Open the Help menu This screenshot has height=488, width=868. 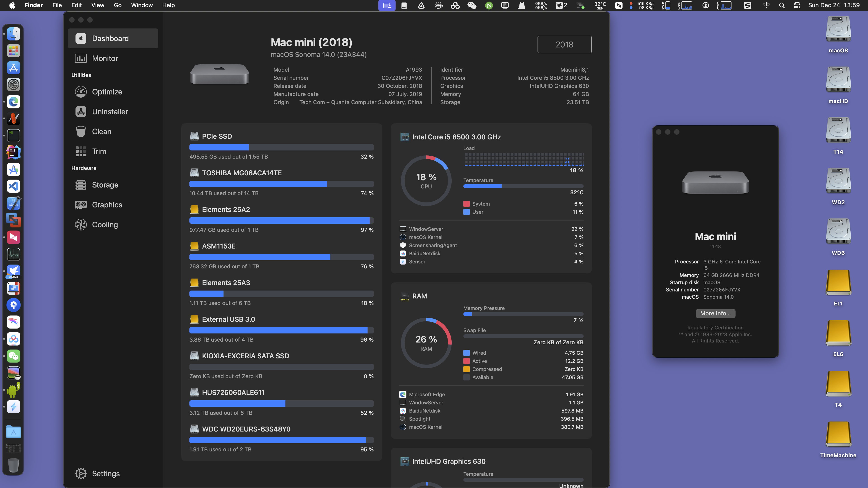[x=168, y=5]
